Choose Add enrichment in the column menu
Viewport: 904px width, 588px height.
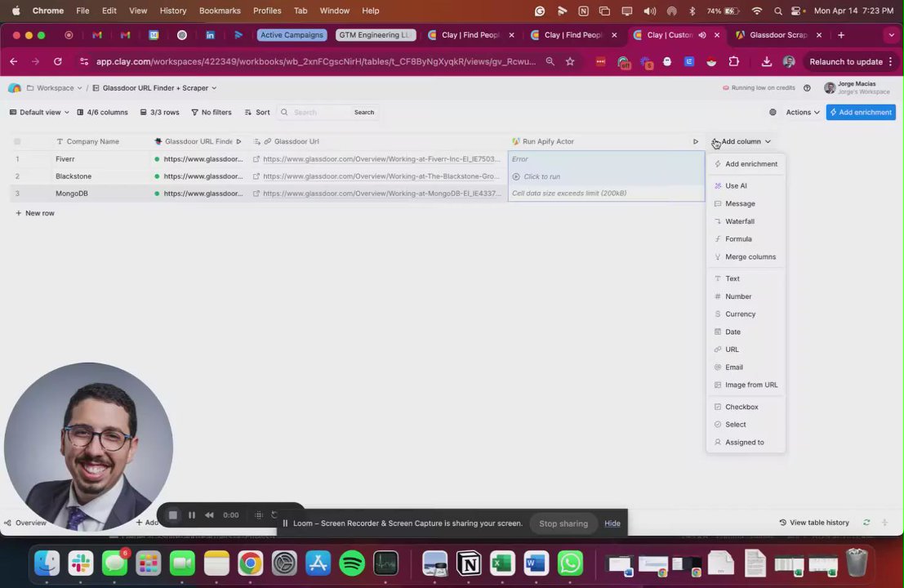(746, 163)
